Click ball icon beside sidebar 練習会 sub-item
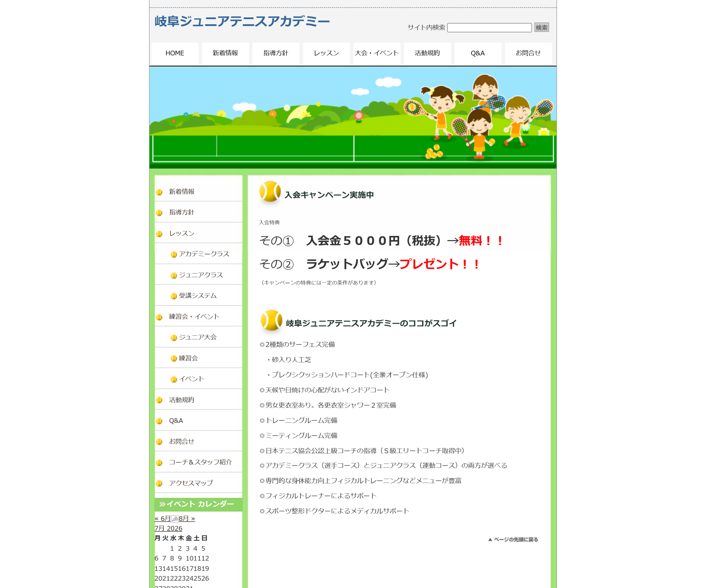Viewport: 706px width, 588px height. click(174, 359)
